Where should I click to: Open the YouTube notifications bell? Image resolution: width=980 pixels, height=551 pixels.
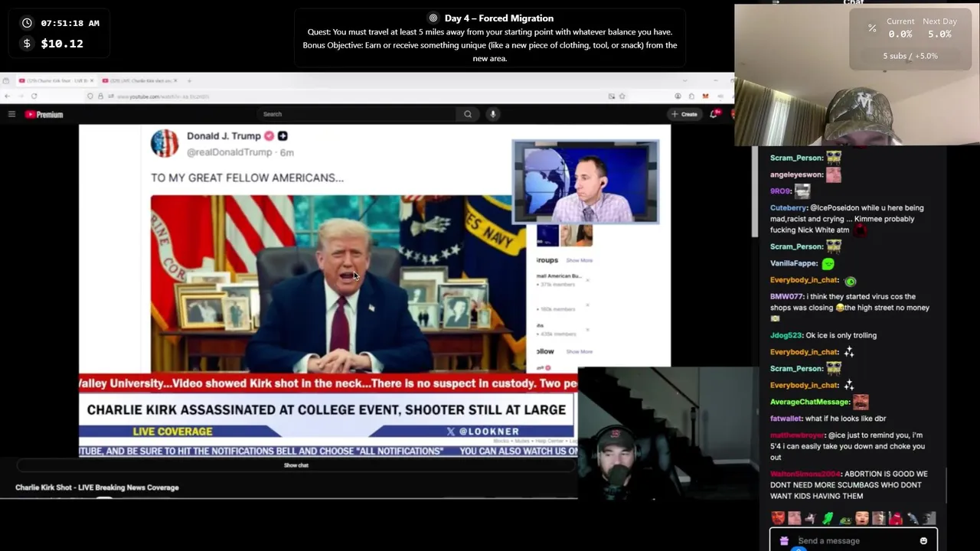(x=714, y=114)
